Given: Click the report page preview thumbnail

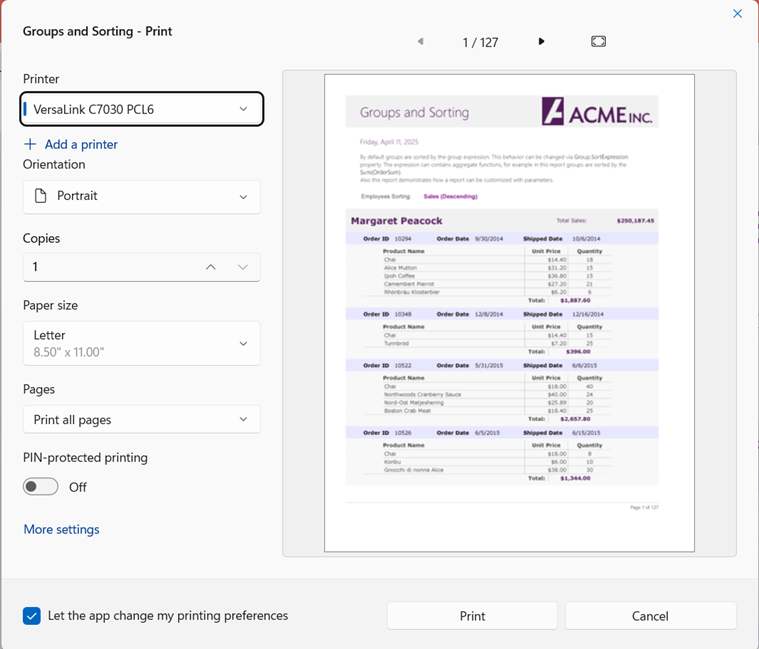Looking at the screenshot, I should click(x=509, y=312).
